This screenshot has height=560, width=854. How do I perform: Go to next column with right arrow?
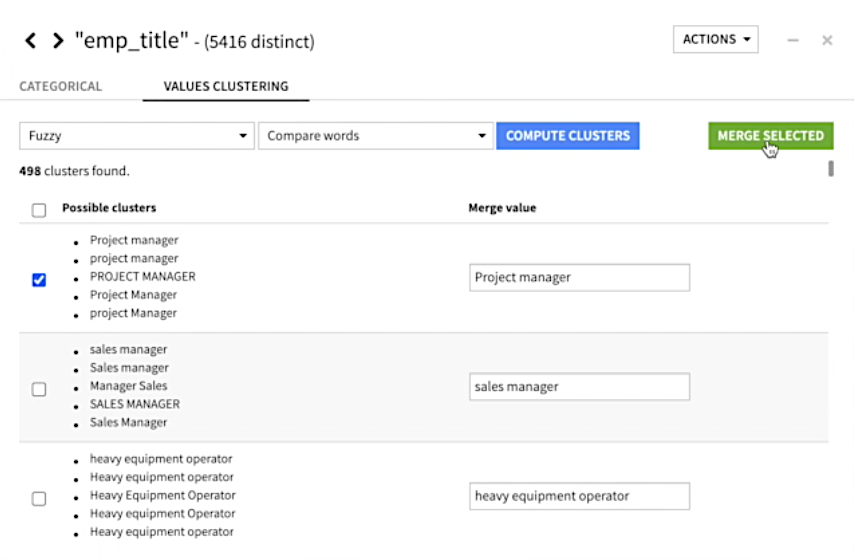tap(57, 41)
